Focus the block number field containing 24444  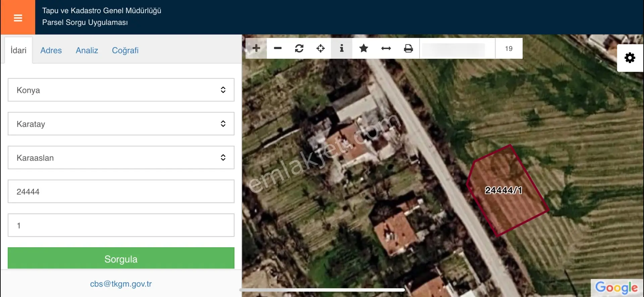pyautogui.click(x=121, y=192)
